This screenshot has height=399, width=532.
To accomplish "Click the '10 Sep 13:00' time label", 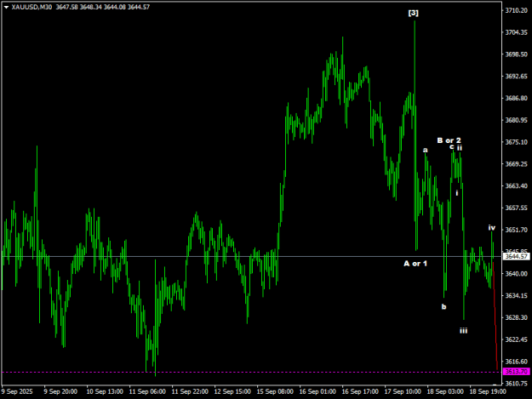I will tap(105, 391).
